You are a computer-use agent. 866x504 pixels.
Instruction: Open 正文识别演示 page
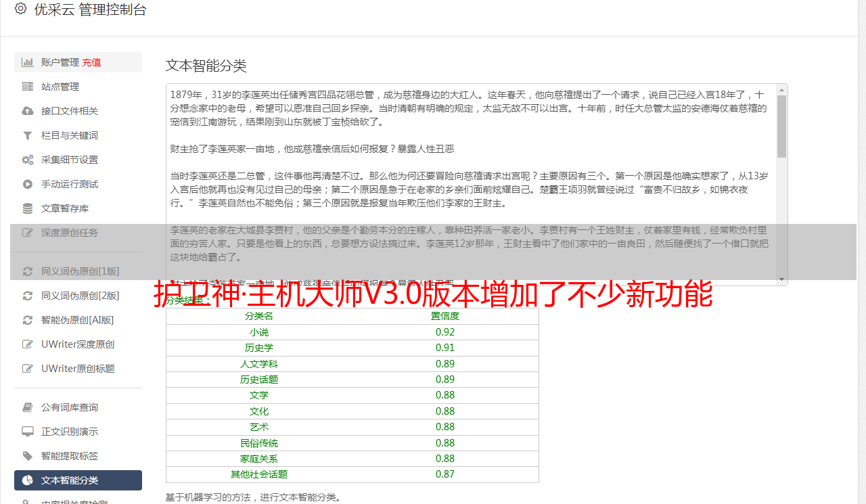[78, 432]
